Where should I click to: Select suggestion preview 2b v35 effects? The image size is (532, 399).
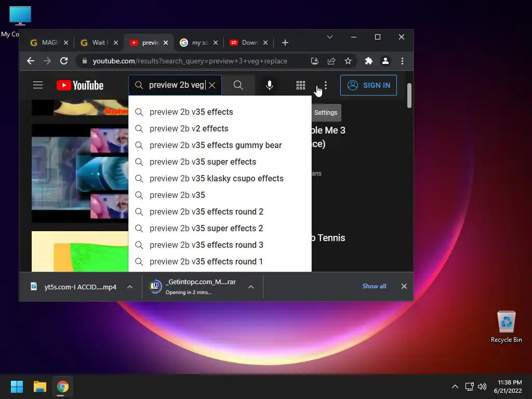click(x=220, y=112)
